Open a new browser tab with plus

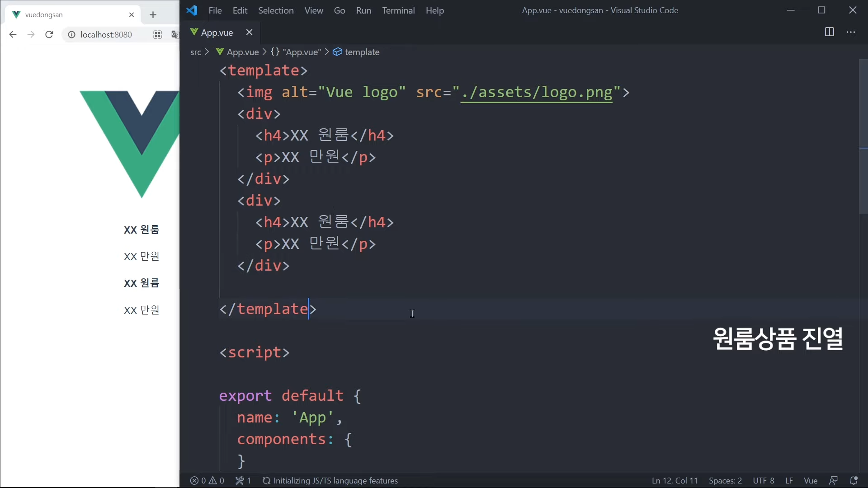[x=153, y=15]
